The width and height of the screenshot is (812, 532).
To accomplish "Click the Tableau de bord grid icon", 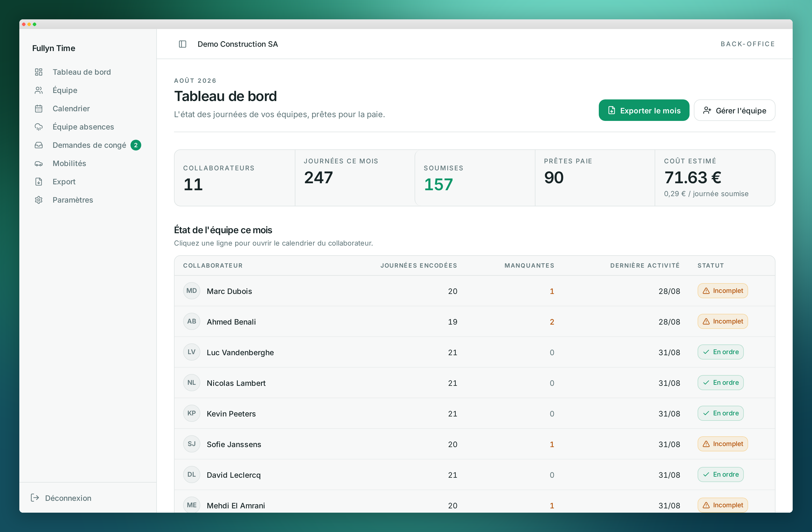I will click(39, 72).
